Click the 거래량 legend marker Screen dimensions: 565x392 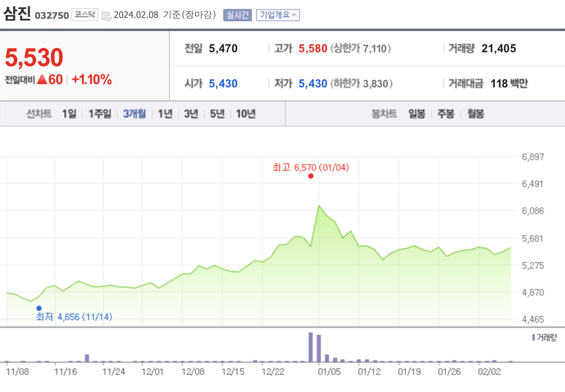coord(534,337)
